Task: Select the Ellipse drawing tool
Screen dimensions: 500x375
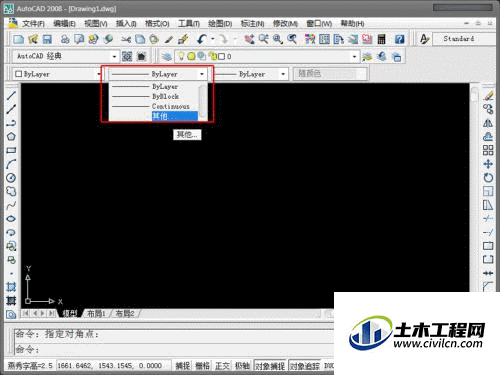Action: click(x=11, y=219)
